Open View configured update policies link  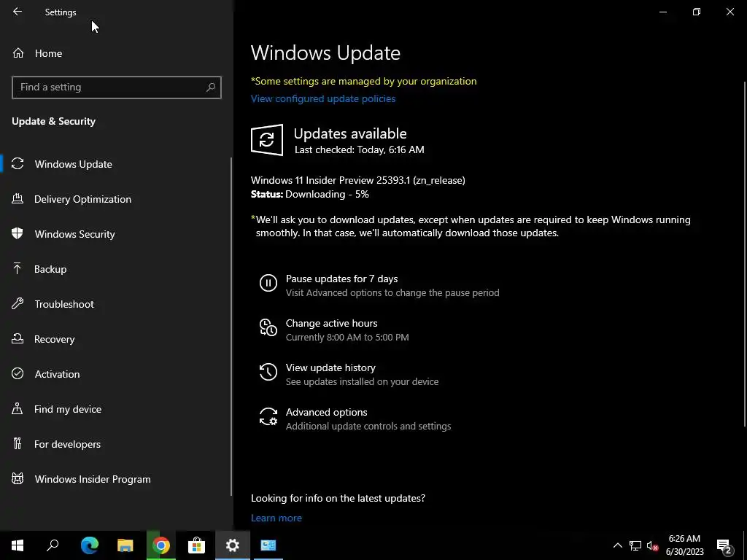323,98
